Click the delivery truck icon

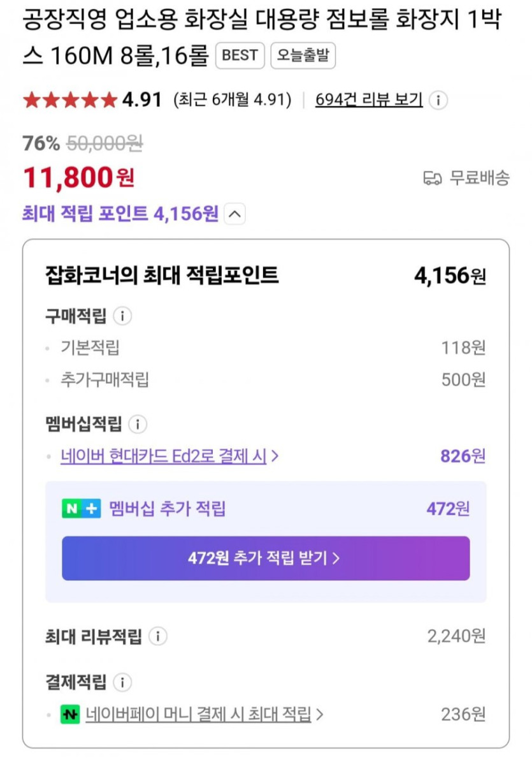pyautogui.click(x=433, y=178)
